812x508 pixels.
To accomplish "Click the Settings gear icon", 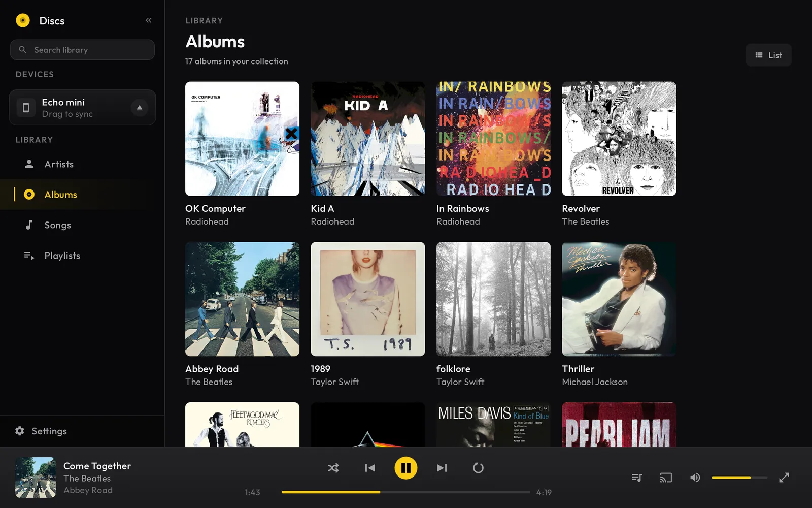I will point(20,431).
